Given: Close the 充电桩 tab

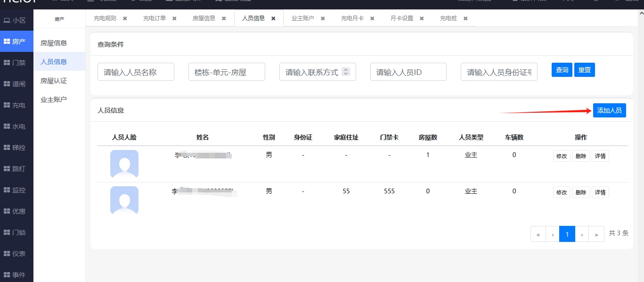Looking at the screenshot, I should pos(465,18).
